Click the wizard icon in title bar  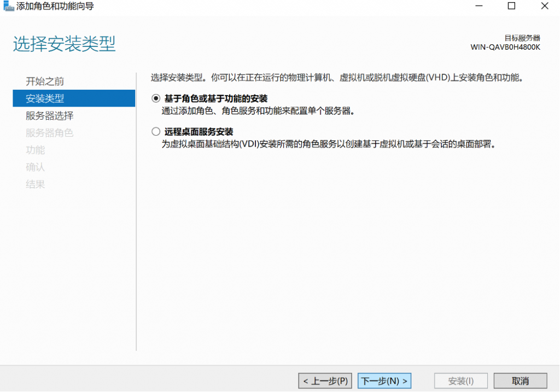8,6
